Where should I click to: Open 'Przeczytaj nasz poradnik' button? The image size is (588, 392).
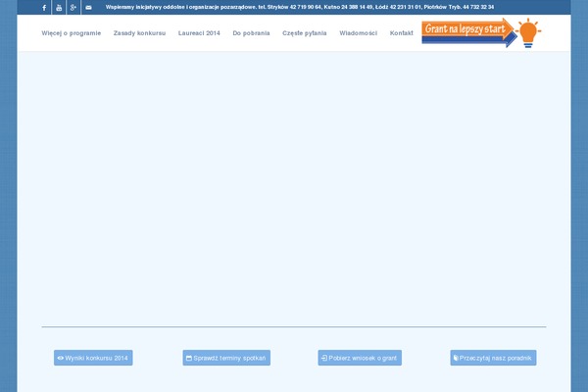(493, 358)
